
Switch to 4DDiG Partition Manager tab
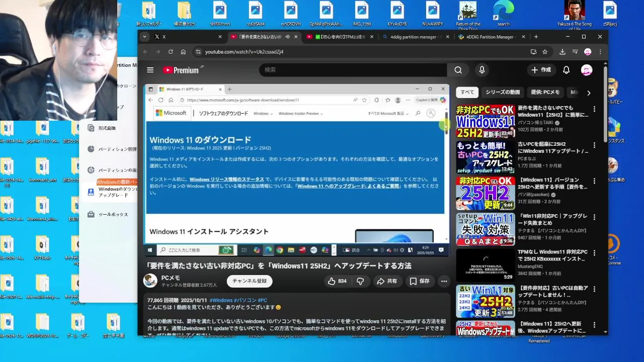(x=491, y=37)
